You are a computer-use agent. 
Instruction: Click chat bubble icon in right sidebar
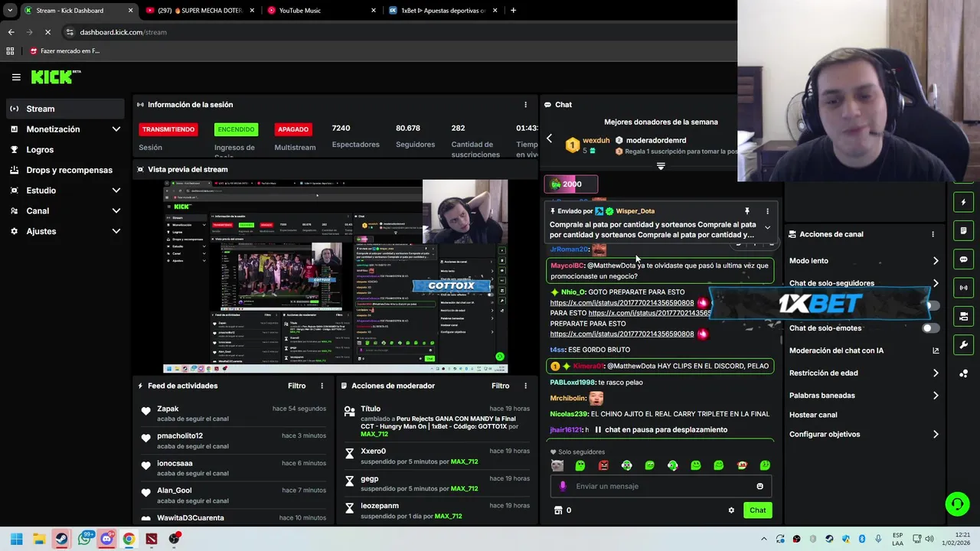click(963, 259)
